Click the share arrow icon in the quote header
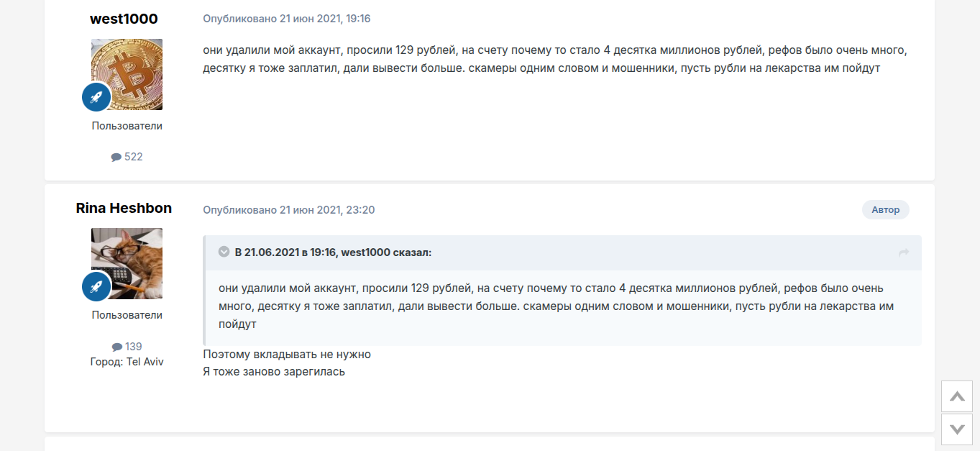The image size is (980, 451). click(904, 252)
